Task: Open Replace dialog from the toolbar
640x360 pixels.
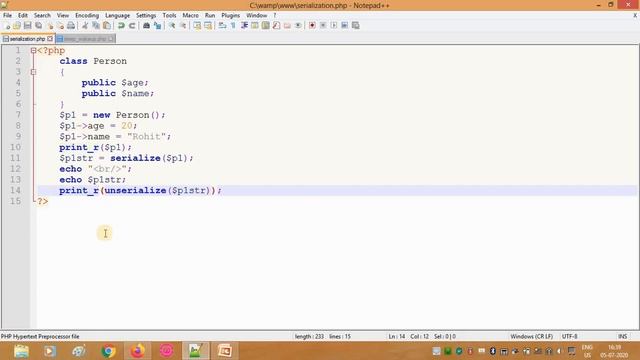Action: click(157, 26)
